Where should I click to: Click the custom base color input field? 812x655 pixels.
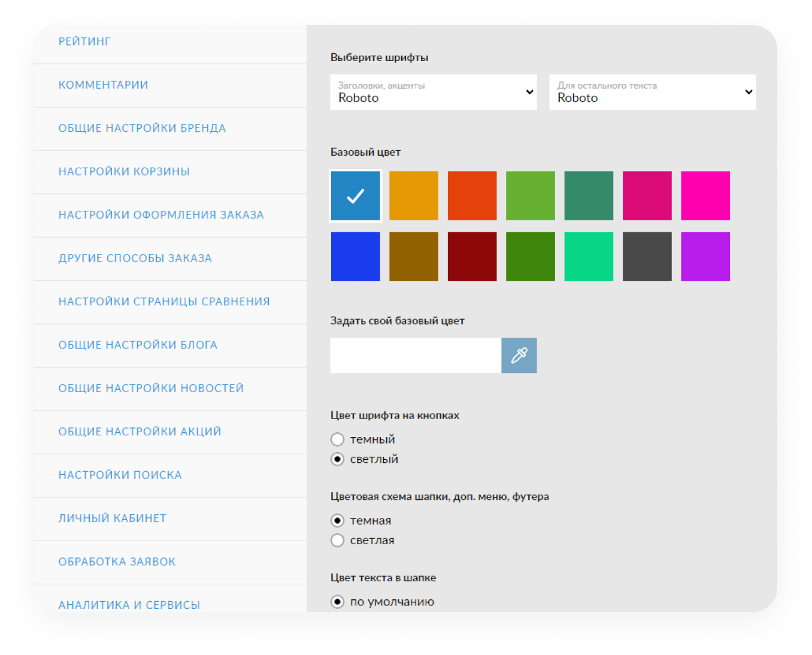coord(416,355)
